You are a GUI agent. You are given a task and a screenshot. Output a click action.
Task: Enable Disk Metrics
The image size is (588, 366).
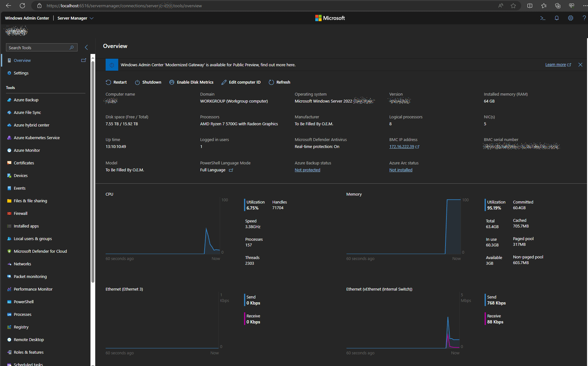[x=191, y=82]
